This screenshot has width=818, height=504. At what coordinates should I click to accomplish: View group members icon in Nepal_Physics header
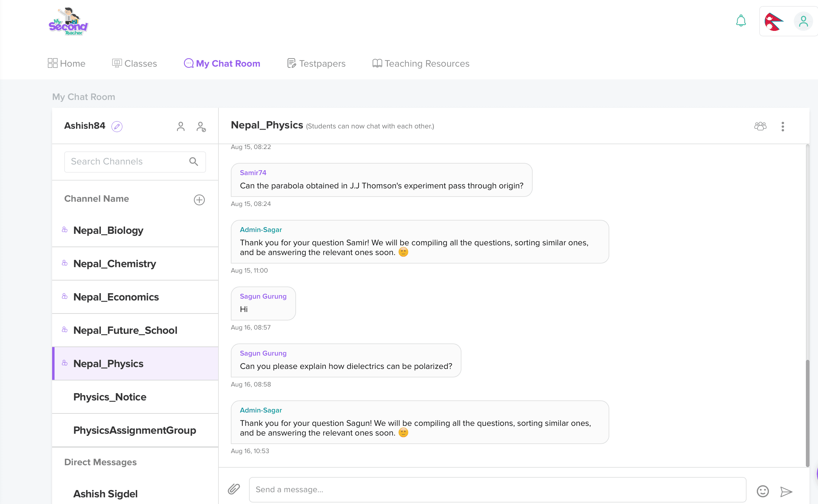point(760,126)
